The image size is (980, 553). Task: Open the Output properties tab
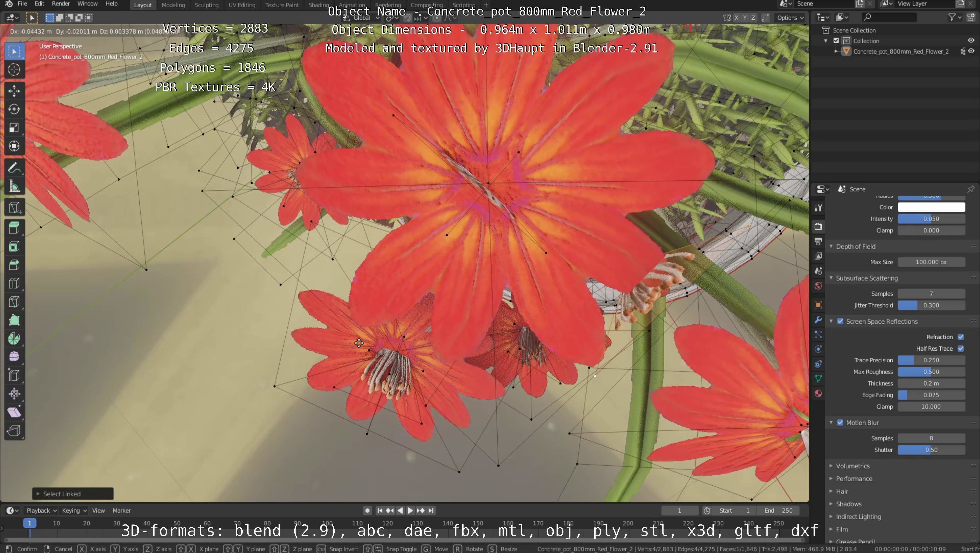tap(818, 241)
